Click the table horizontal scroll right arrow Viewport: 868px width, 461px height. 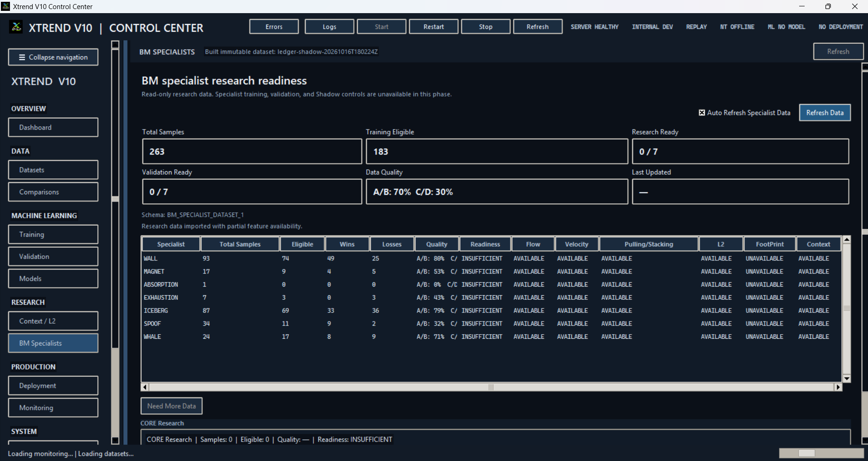tap(838, 387)
